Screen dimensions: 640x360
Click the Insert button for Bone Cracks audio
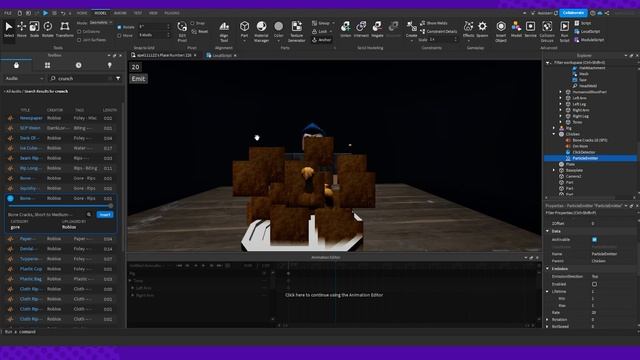pyautogui.click(x=105, y=214)
